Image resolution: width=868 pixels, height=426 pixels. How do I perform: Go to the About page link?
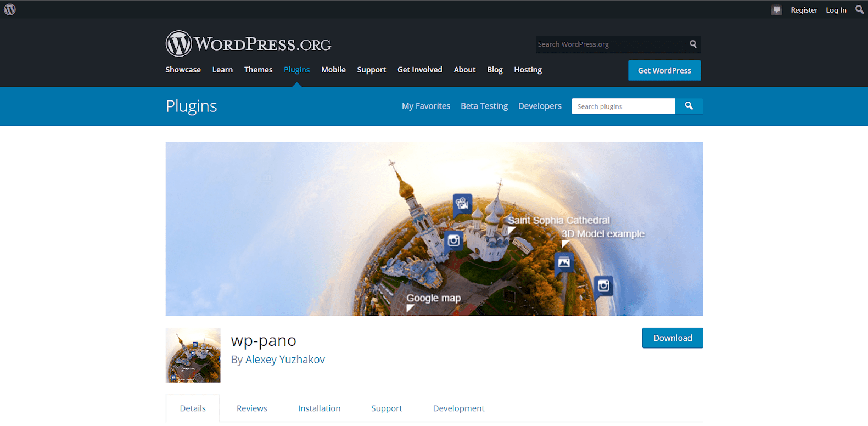[x=465, y=70]
